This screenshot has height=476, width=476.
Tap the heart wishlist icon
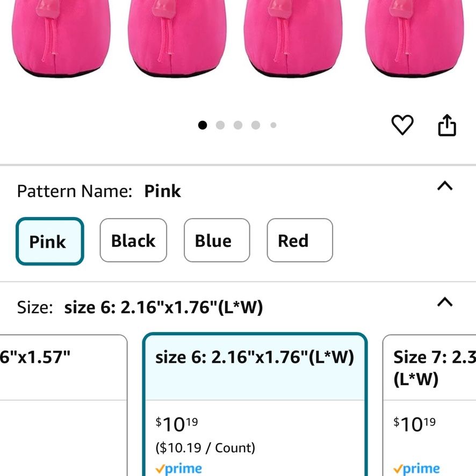402,125
